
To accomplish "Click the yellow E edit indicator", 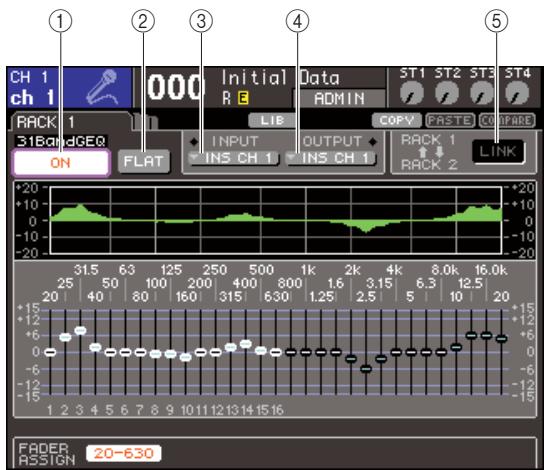I will [x=243, y=98].
